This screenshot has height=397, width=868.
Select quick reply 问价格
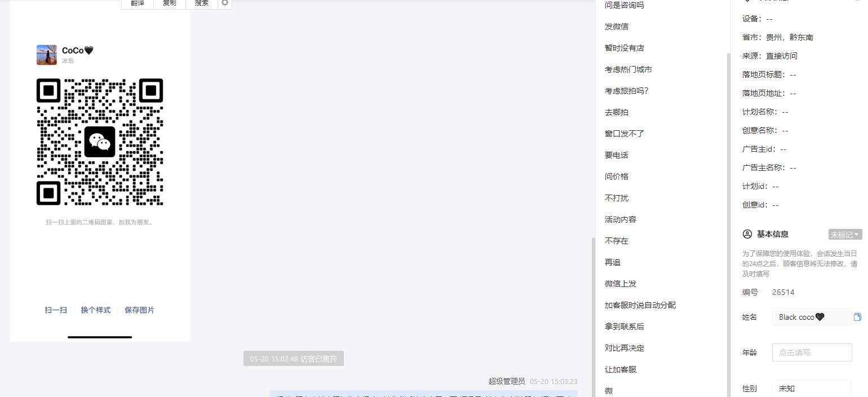tap(617, 177)
